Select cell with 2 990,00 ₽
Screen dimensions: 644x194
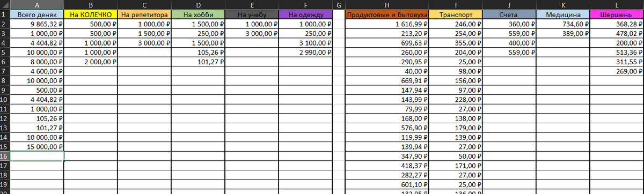[305, 53]
